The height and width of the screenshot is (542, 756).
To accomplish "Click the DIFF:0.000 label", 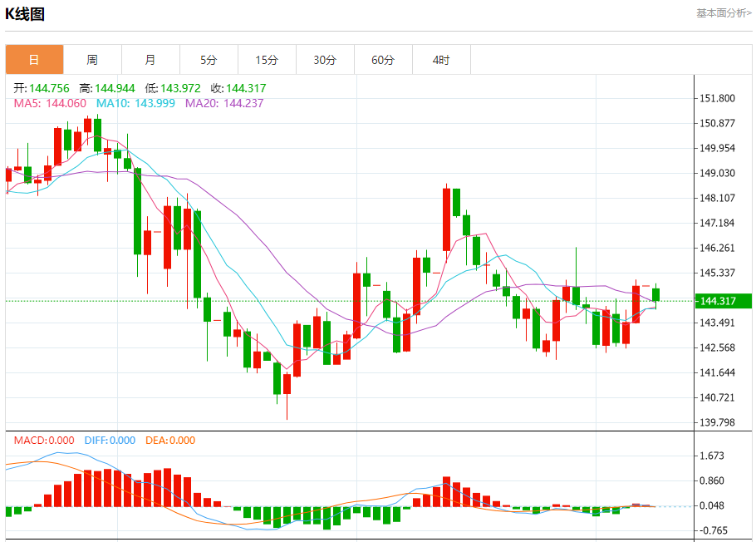I will pyautogui.click(x=110, y=440).
